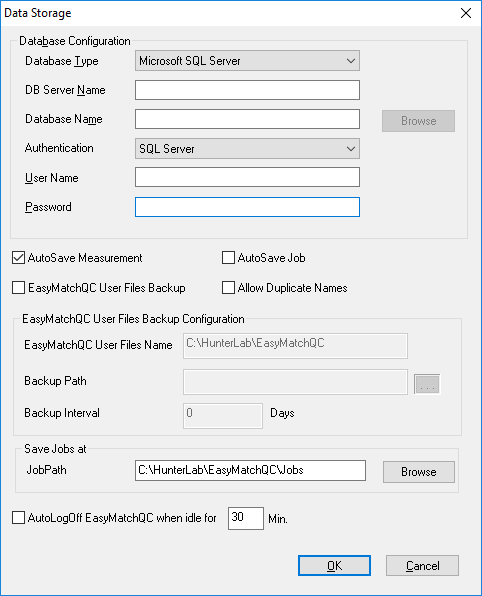Enable the AutoSave Job checkbox

(x=228, y=258)
